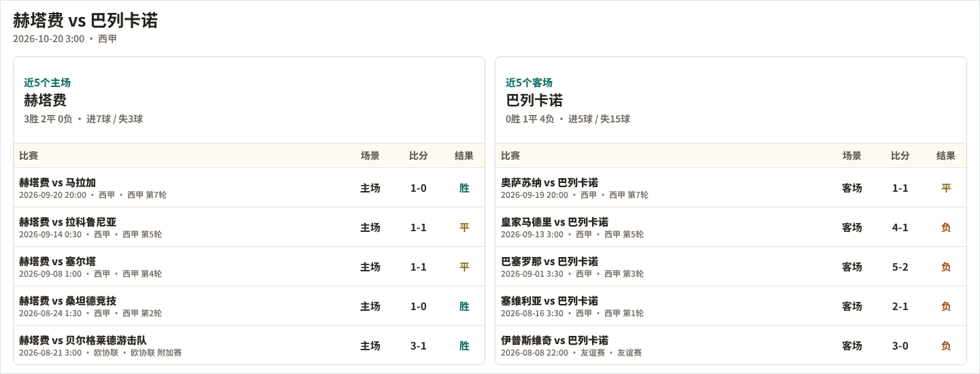This screenshot has height=374, width=980.
Task: Click the 平 result for 奥萨苏纳 match
Action: 946,188
